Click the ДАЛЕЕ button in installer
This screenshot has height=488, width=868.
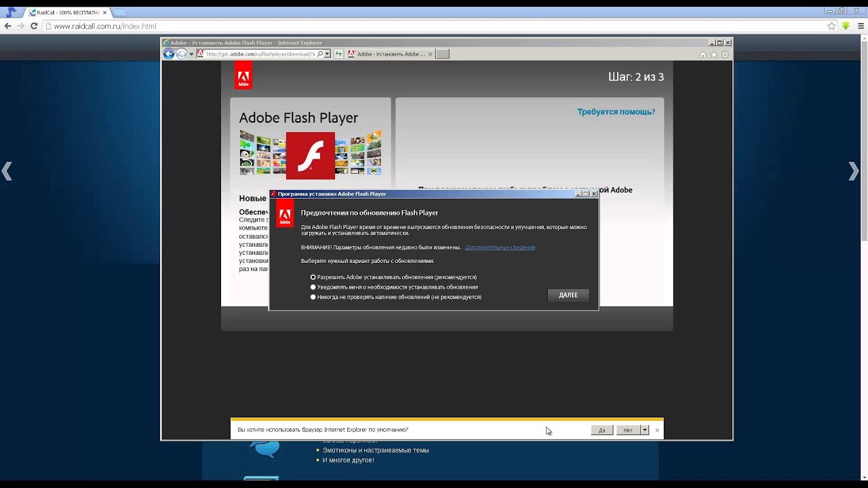tap(568, 295)
